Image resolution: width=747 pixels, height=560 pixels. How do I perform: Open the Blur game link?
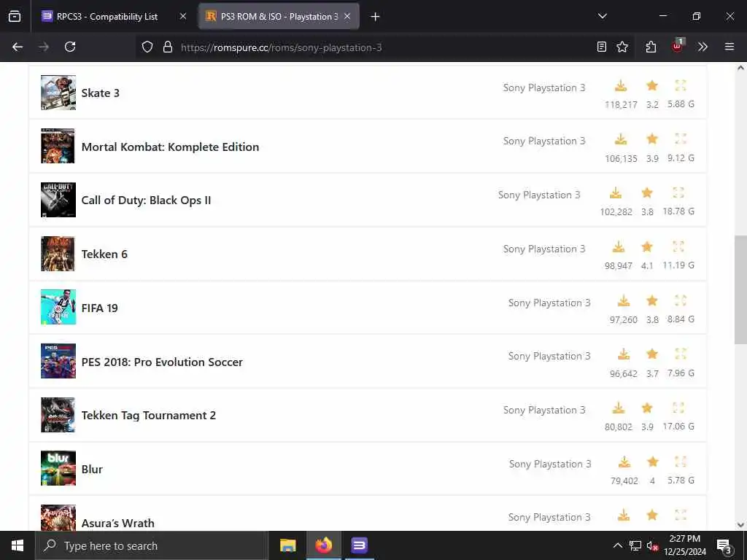click(x=92, y=470)
